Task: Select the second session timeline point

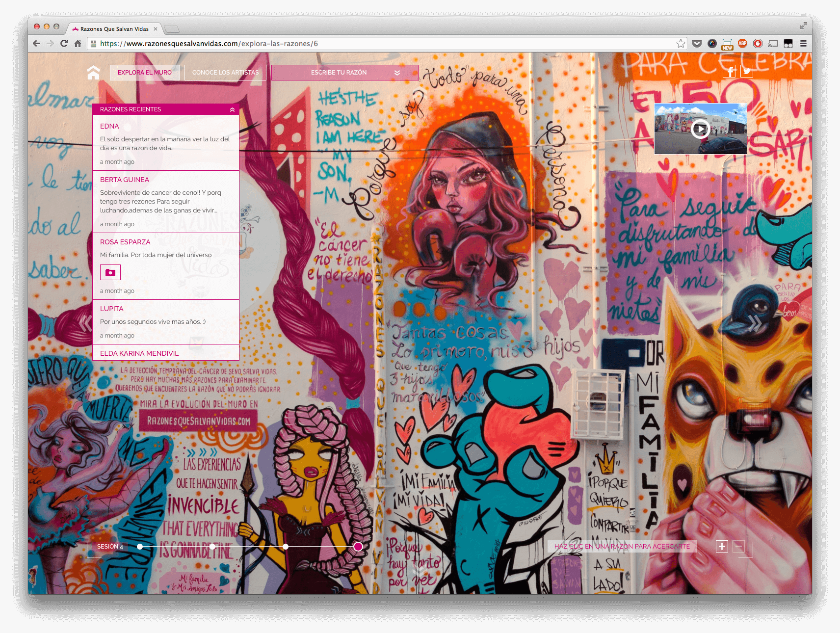Action: (212, 546)
